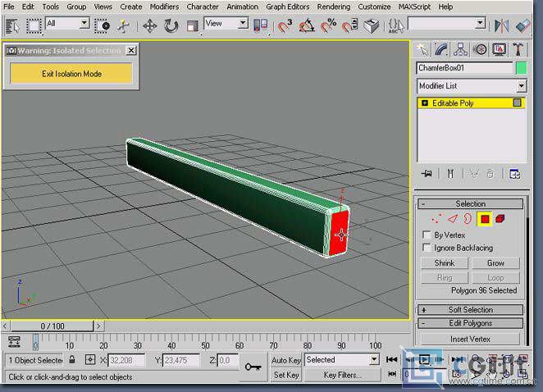Switch to the Display command panel
Viewport: 543px width, 392px height.
pyautogui.click(x=499, y=49)
